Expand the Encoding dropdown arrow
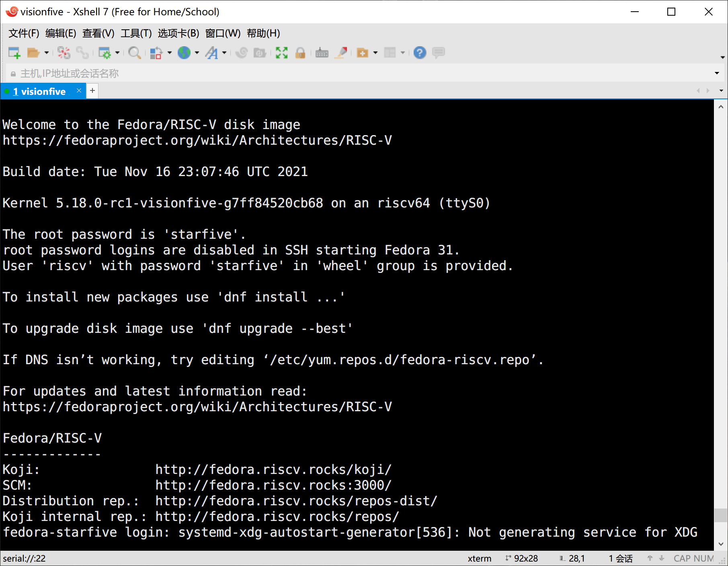The height and width of the screenshot is (566, 728). 197,53
